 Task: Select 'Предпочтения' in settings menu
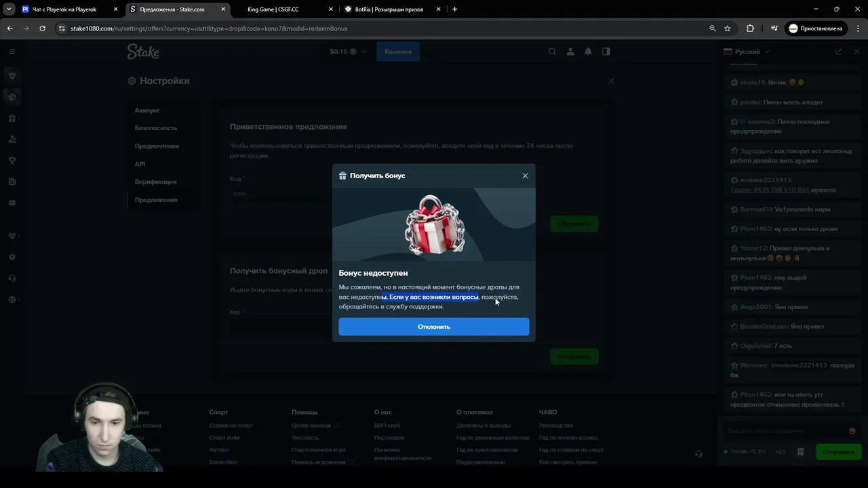click(x=157, y=146)
